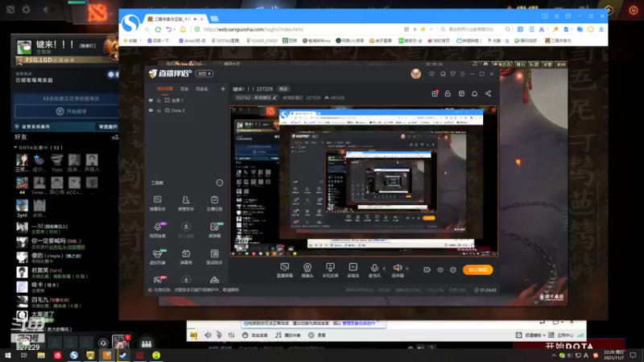
Task: Collapse the toolbox section
Action: [219, 183]
